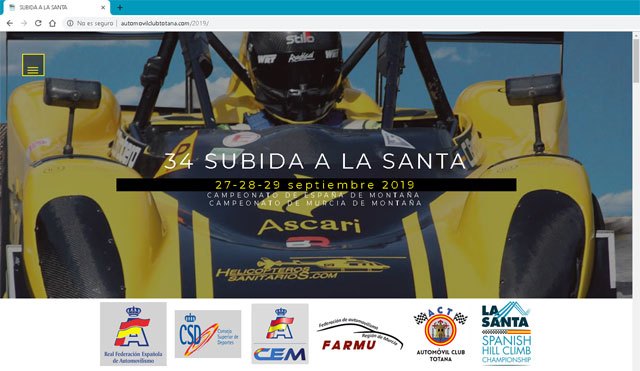Go back with the browser arrow
Screen dimensions: 640x371
tap(10, 23)
